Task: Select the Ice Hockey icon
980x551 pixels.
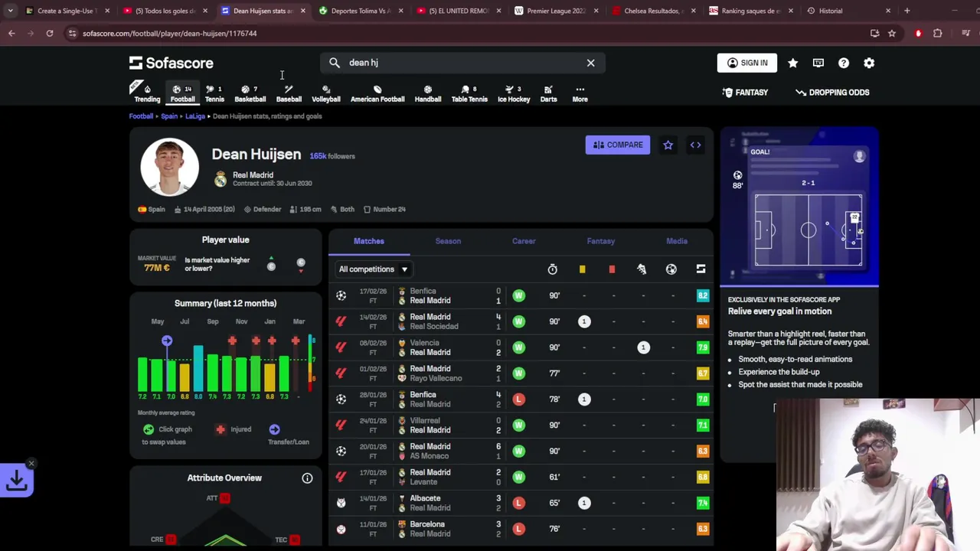Action: pos(514,93)
